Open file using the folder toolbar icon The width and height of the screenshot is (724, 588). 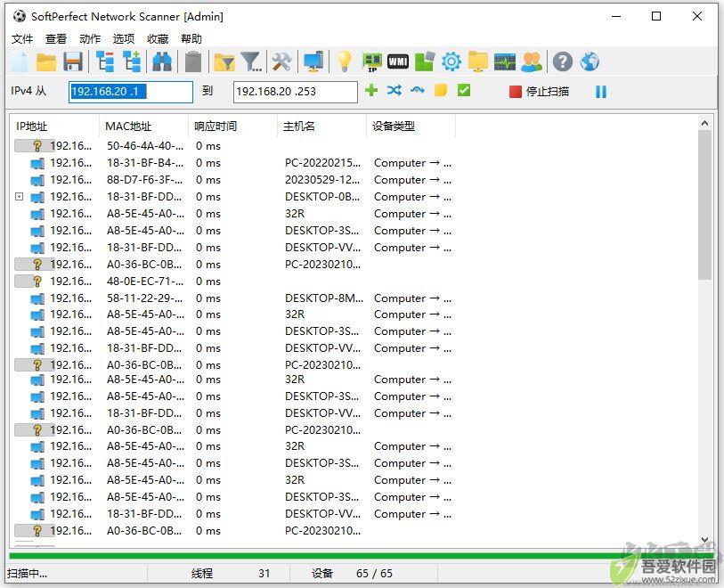46,61
